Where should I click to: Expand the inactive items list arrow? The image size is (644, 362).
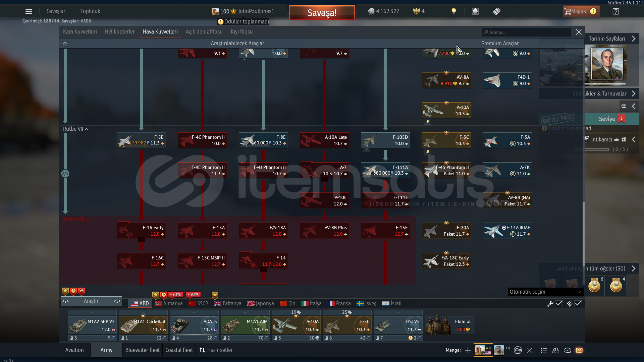634,269
